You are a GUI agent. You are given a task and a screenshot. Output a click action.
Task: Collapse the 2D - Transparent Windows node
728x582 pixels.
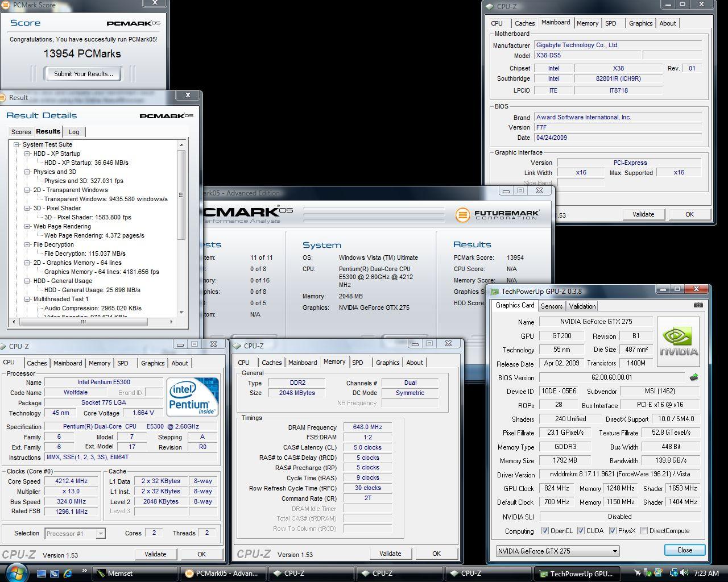click(x=27, y=190)
